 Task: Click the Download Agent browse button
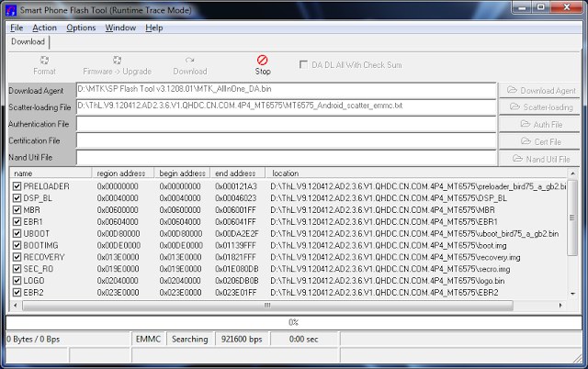click(539, 90)
